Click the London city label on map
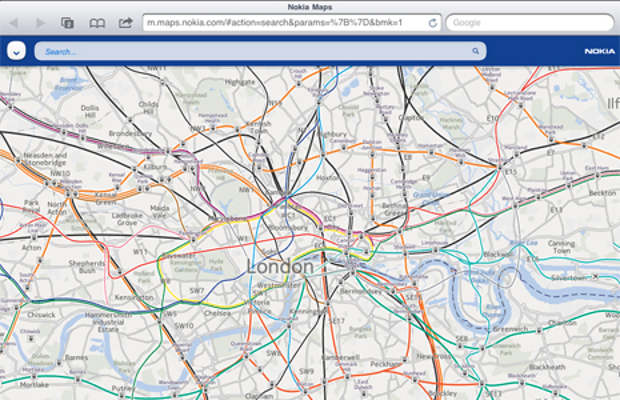Screen dimensions: 620x400 coord(280,266)
